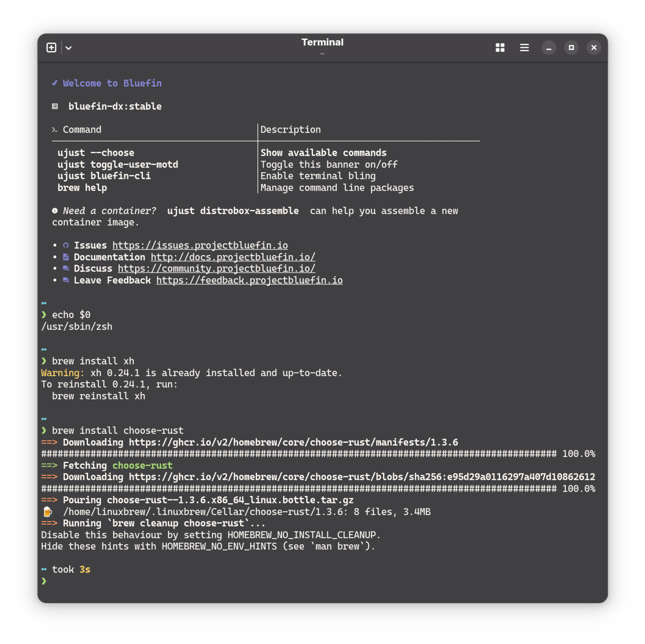Click the 'Description' column header

pyautogui.click(x=290, y=129)
